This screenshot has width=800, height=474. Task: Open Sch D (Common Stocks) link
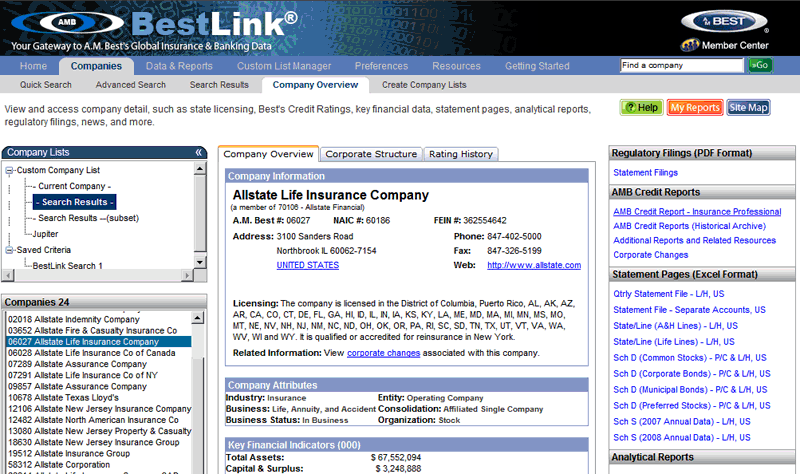(690, 358)
